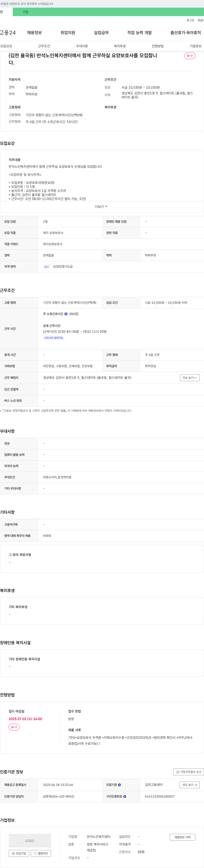This screenshot has height=868, width=204.
Task: Jump to 복리후생 section tab
Action: tap(120, 46)
